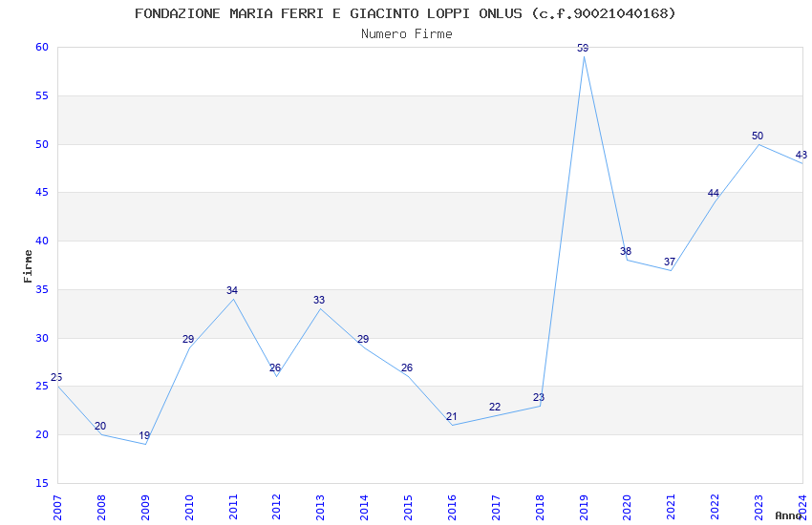This screenshot has width=812, height=525.
Task: Select the 2019 year label
Action: (584, 508)
